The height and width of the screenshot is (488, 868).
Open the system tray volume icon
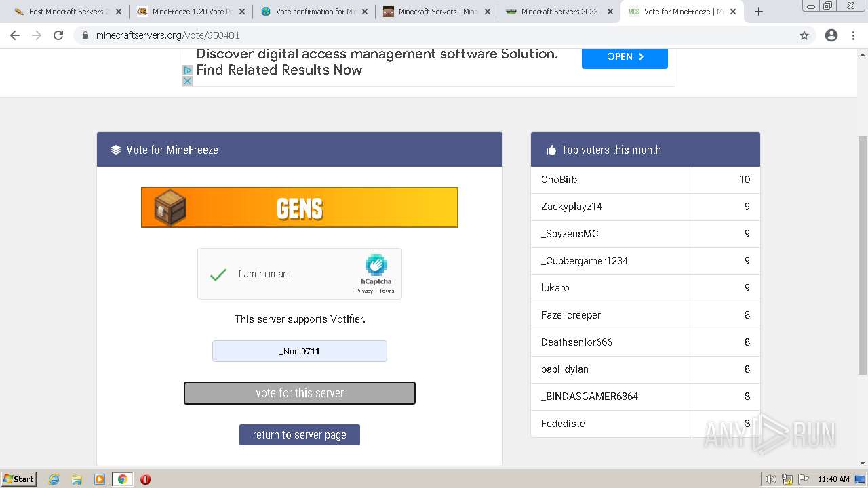click(771, 479)
